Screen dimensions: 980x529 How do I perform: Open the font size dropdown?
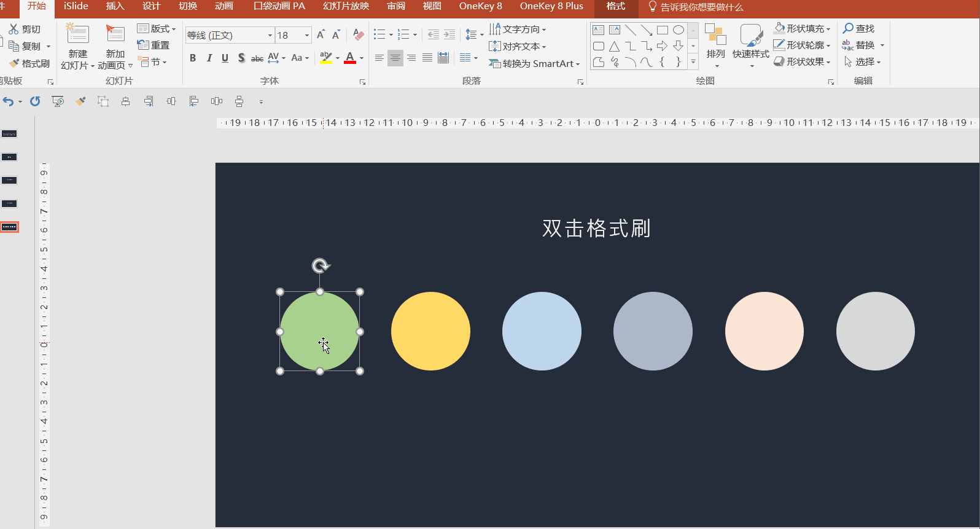coord(307,35)
